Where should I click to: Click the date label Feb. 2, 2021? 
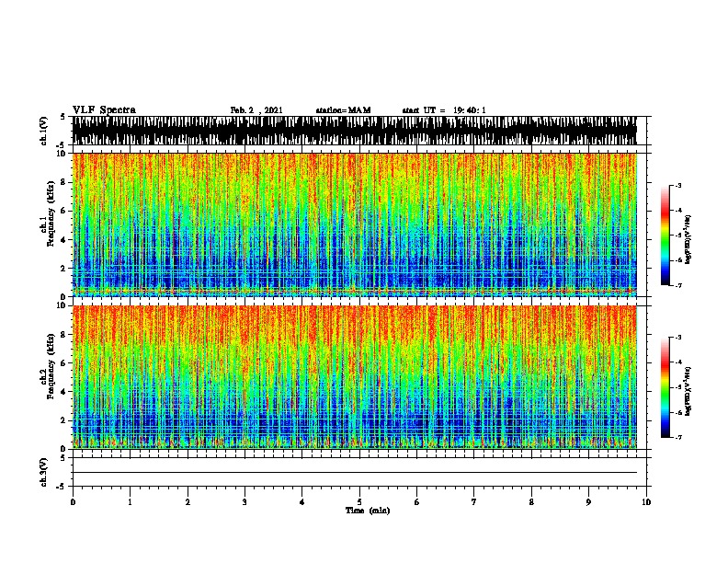pyautogui.click(x=256, y=110)
